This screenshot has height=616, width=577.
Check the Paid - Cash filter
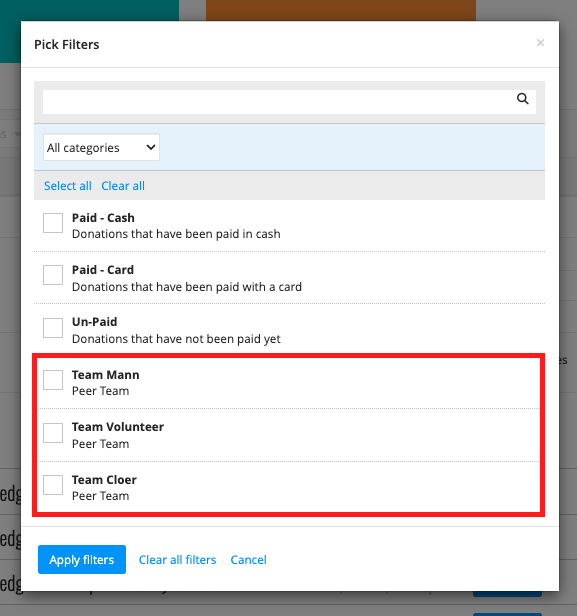[53, 223]
